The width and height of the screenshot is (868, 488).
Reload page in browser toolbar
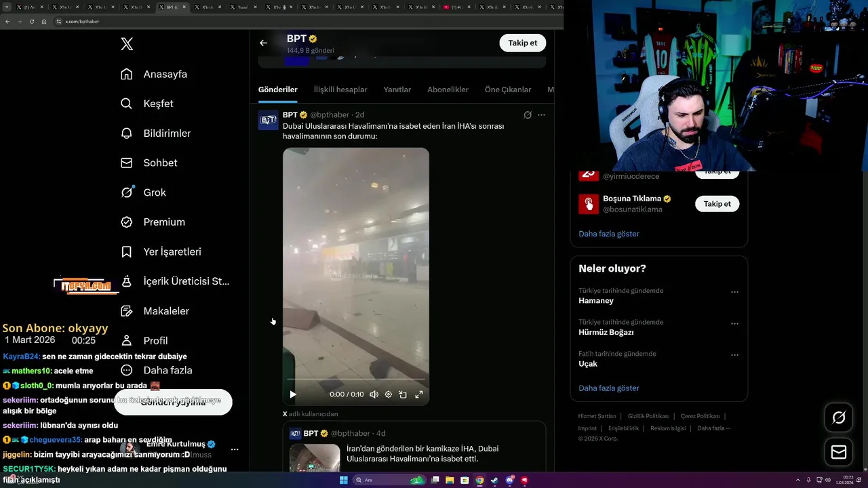click(x=32, y=21)
